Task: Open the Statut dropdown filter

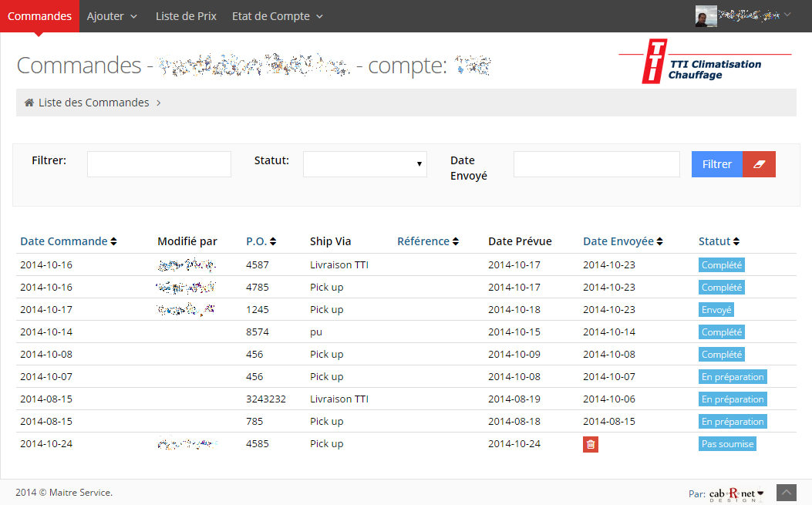Action: [x=365, y=164]
